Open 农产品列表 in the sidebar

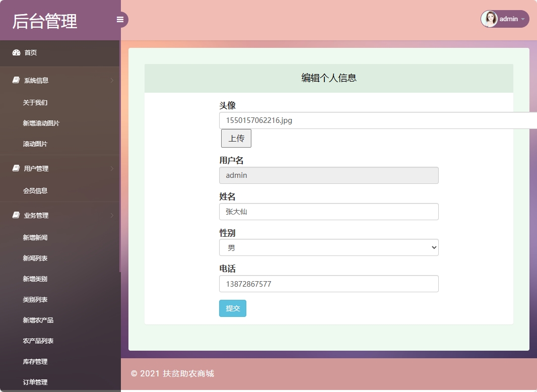click(38, 341)
